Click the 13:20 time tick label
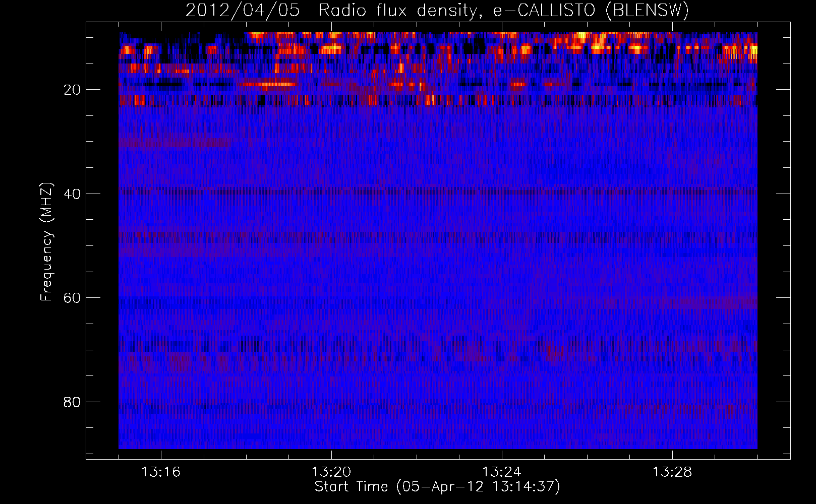Viewport: 816px width, 504px height. point(331,472)
